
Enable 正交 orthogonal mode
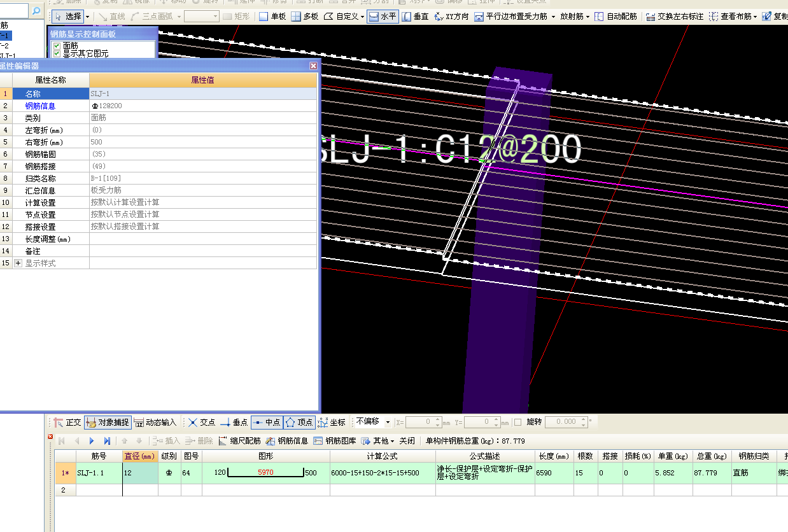click(x=67, y=422)
